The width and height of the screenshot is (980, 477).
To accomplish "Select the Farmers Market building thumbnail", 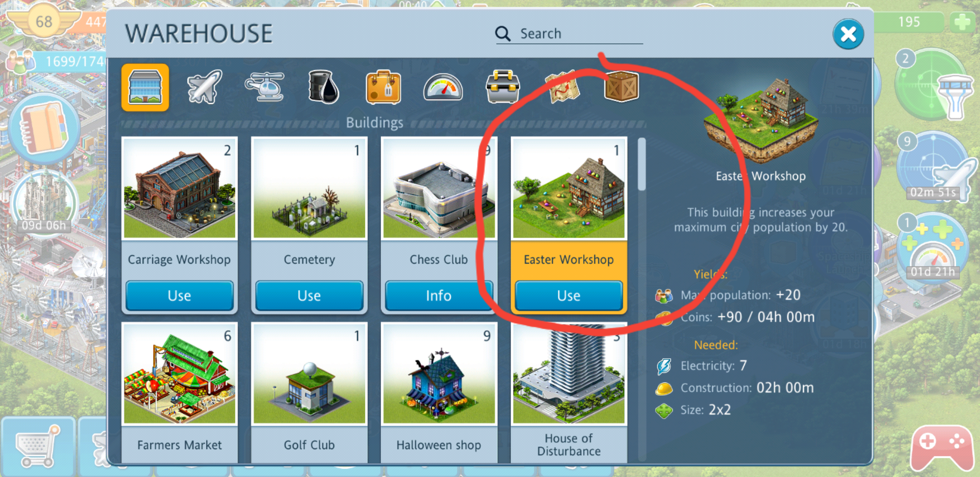I will (x=180, y=373).
